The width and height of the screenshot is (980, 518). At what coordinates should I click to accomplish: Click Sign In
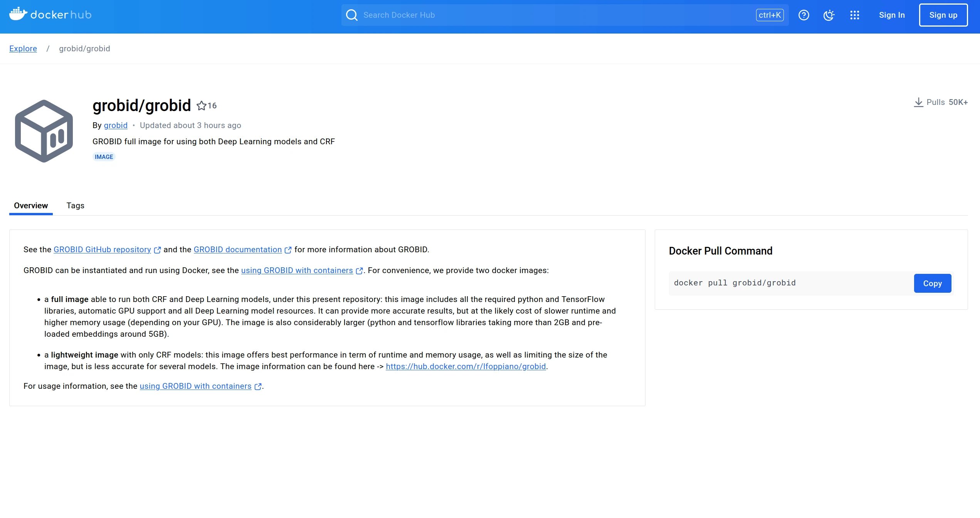coord(892,15)
